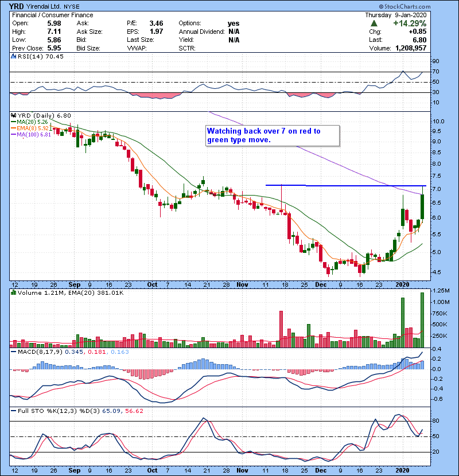Viewport: 459px width, 476px height.
Task: Select the Last price value 6.80
Action: pyautogui.click(x=419, y=40)
